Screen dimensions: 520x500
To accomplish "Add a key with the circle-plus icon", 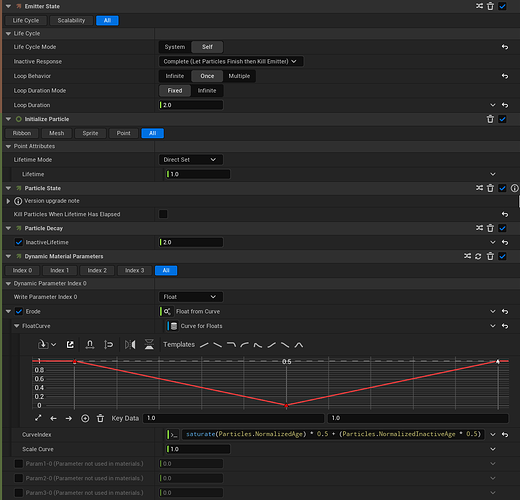I will (85, 418).
